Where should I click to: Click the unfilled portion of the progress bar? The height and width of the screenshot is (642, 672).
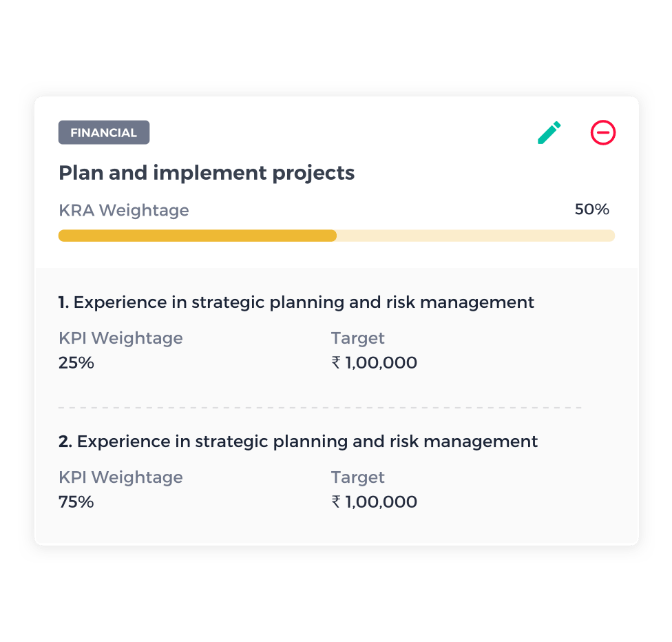point(476,236)
